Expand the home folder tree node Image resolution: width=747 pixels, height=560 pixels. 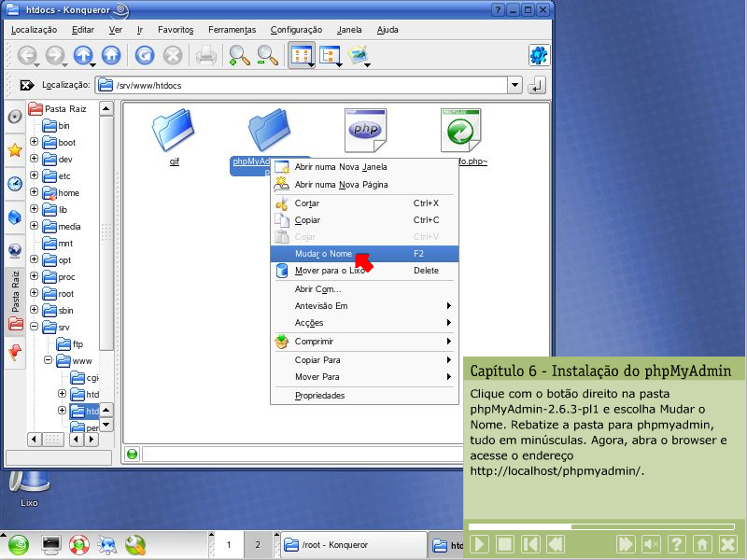(35, 193)
